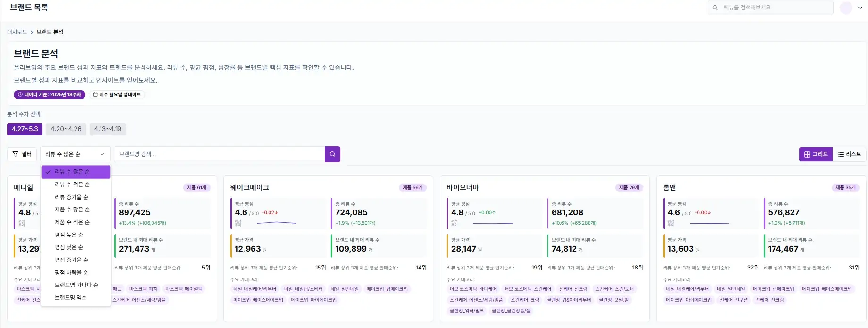The width and height of the screenshot is (868, 328).
Task: Click the magnifier icon in menu search
Action: click(715, 8)
